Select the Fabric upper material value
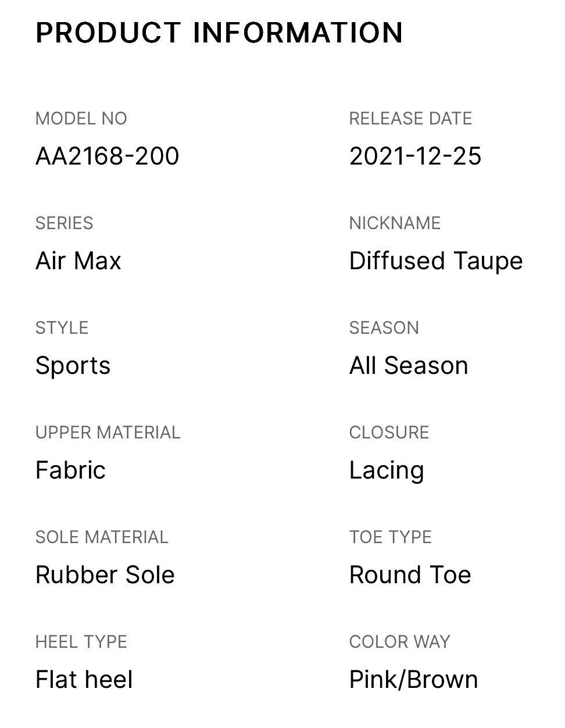 click(x=70, y=470)
